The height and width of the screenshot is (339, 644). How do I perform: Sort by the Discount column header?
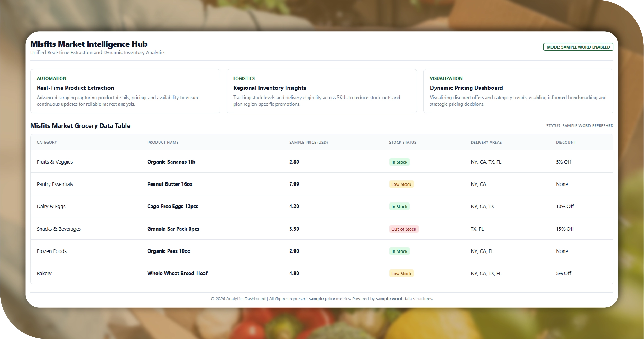tap(566, 142)
